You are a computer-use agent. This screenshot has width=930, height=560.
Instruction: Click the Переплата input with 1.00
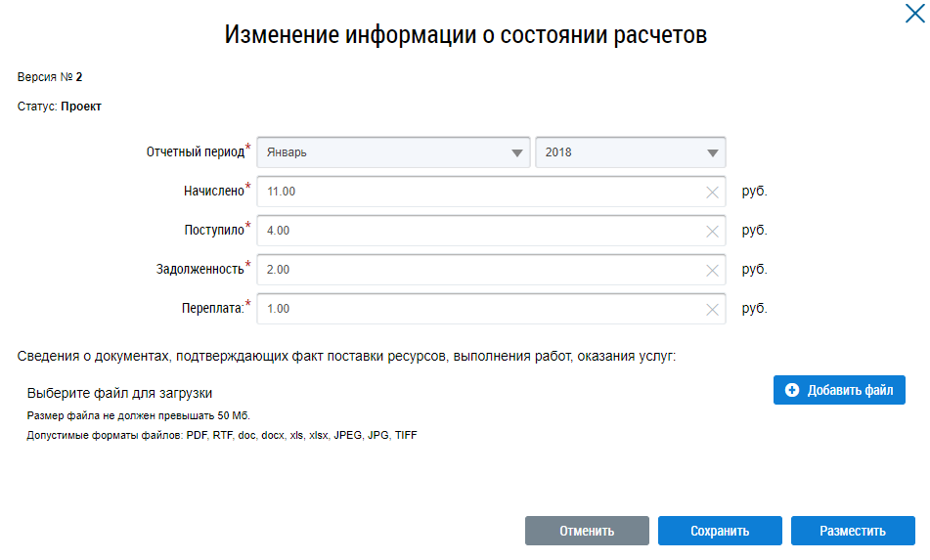point(479,309)
